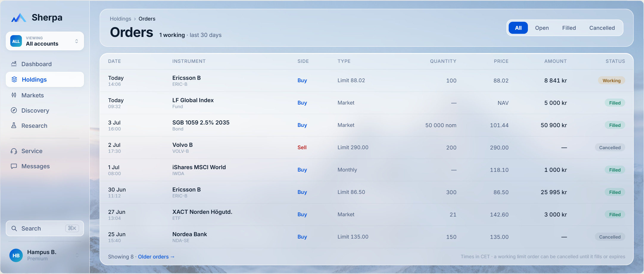Switch order filter to All
This screenshot has width=644, height=274.
pos(518,28)
